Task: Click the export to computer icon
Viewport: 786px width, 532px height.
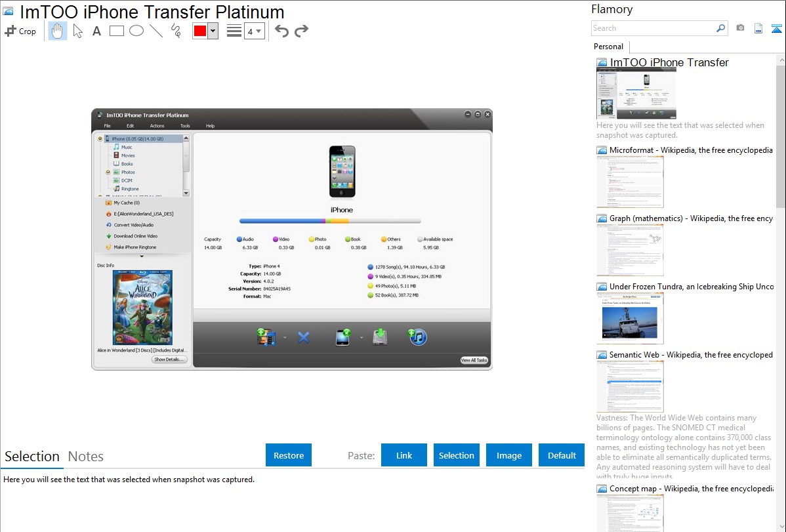Action: pos(380,337)
